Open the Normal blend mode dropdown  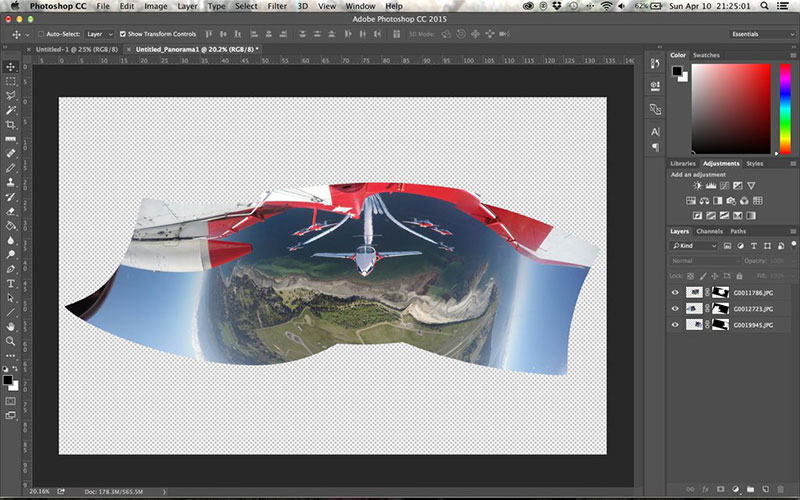coord(705,261)
